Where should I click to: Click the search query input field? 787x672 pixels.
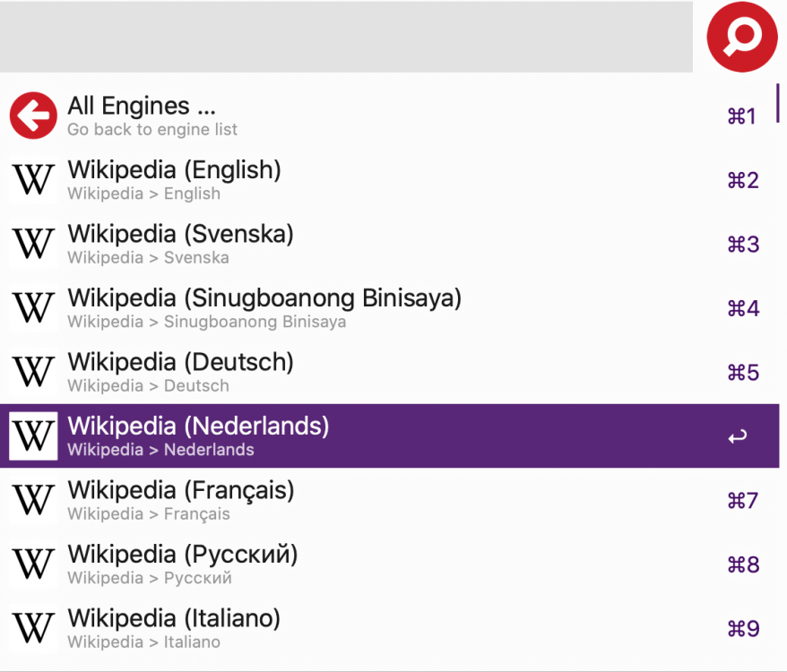point(346,37)
